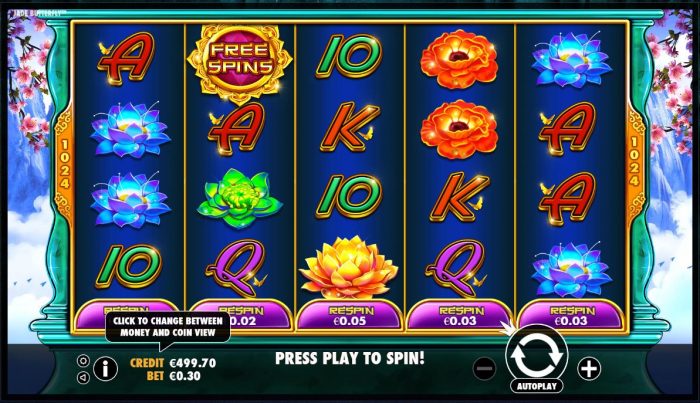Decrease the bet with minus button

click(x=484, y=369)
